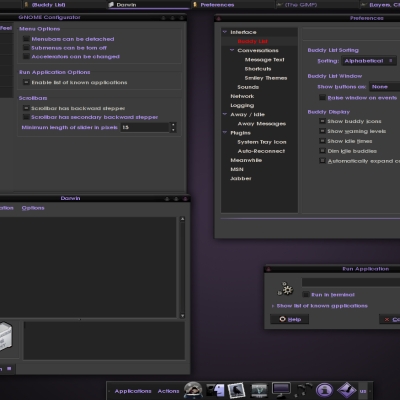The height and width of the screenshot is (400, 400).
Task: Open the Applications menu in the panel
Action: point(133,391)
